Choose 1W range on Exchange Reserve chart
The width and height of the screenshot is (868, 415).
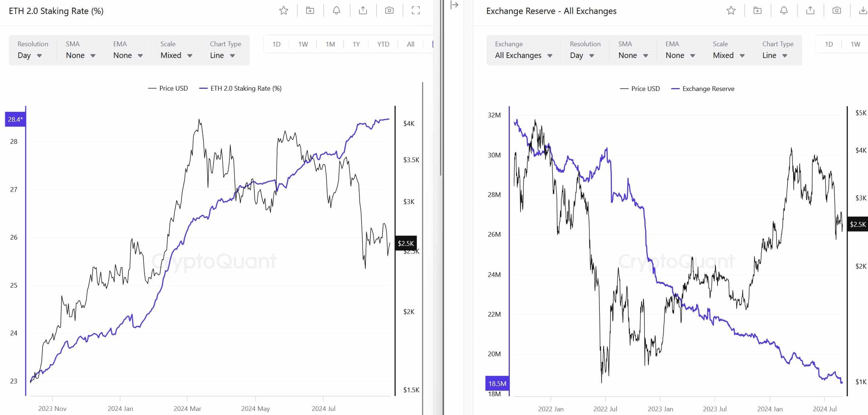[x=855, y=44]
